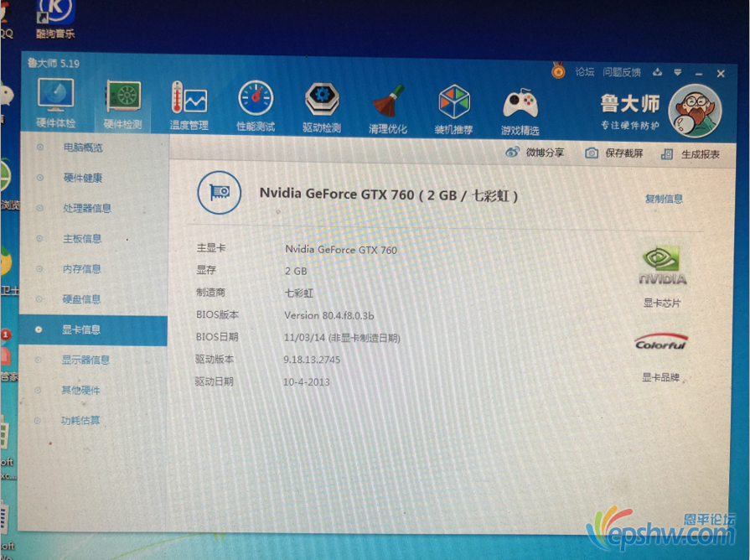
Task: Open 清理优化 cleanup broom icon
Action: pos(388,109)
